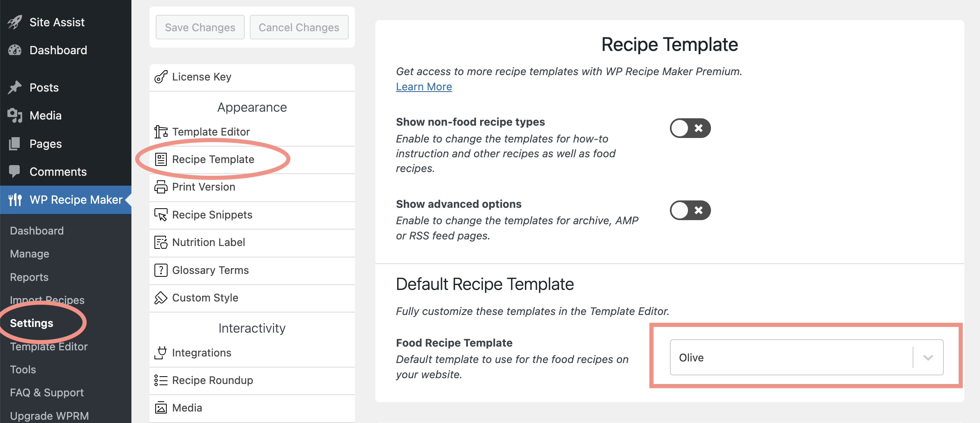Select the Custom Style brush icon
This screenshot has height=423, width=980.
coord(161,298)
